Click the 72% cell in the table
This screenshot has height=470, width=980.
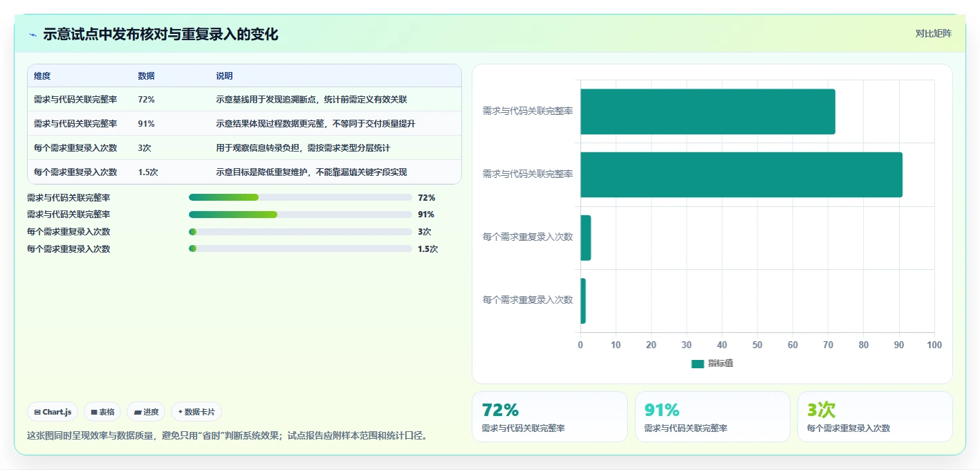point(147,100)
